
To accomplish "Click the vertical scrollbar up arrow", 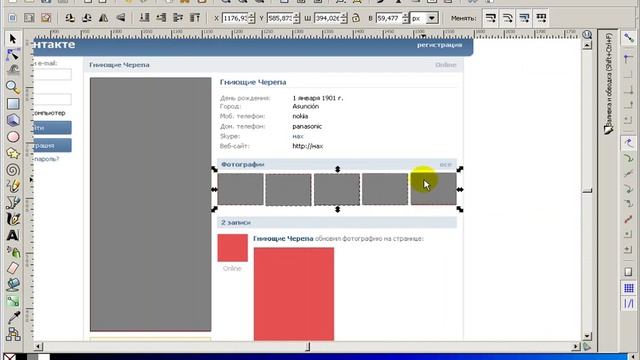I will coord(587,45).
